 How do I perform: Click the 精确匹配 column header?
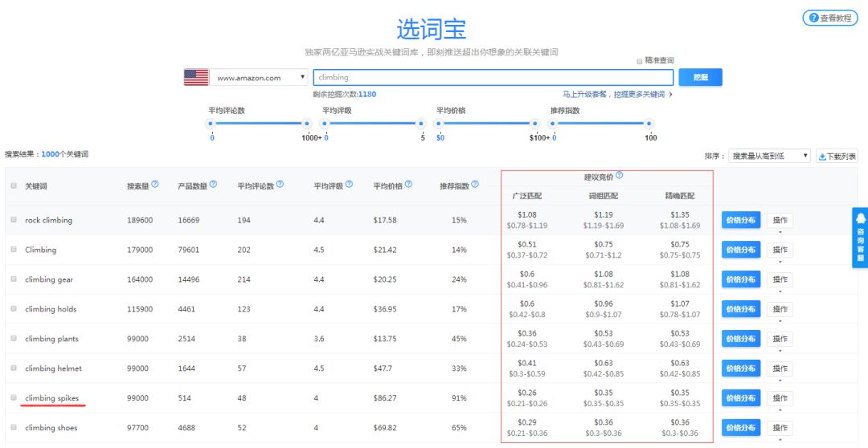(680, 196)
